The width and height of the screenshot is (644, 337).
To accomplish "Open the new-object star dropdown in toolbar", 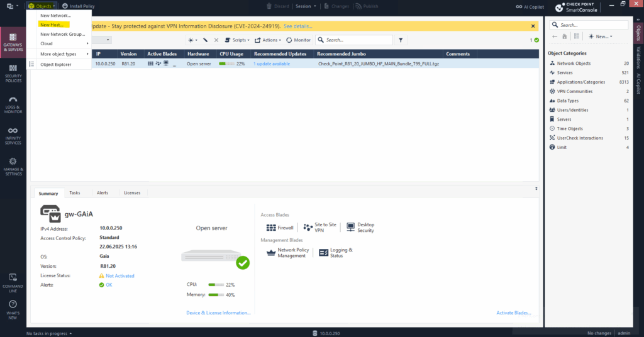I will pyautogui.click(x=192, y=40).
